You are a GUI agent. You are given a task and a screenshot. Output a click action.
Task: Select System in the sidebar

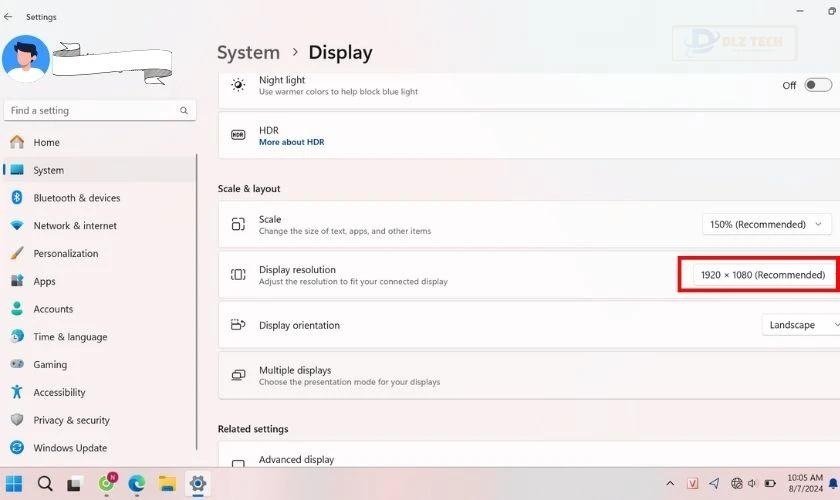coord(100,170)
